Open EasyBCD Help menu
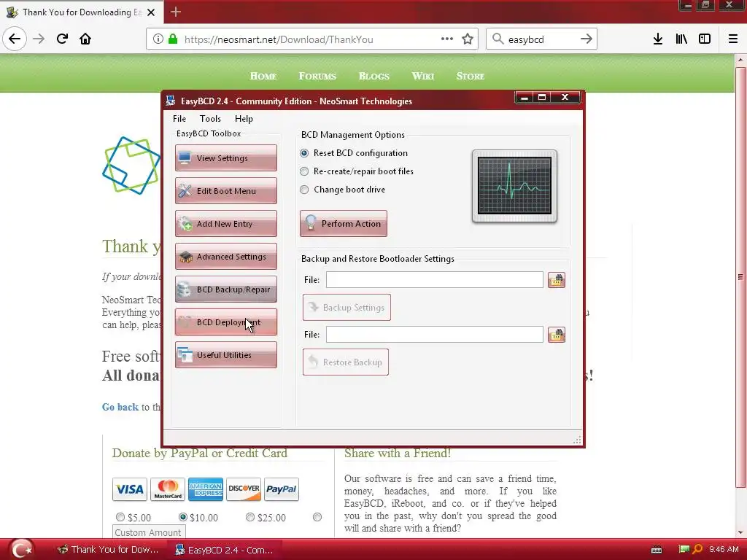Viewport: 747px width, 560px height. coord(244,119)
